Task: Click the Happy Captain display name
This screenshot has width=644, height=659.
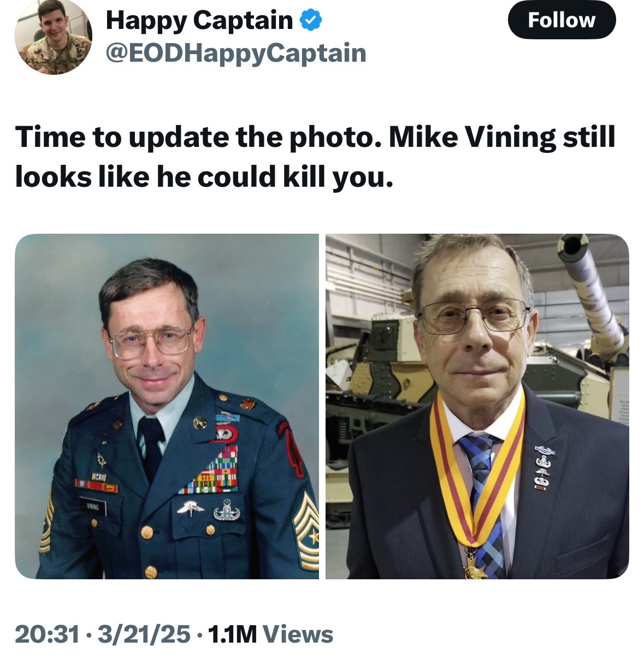Action: coord(199,20)
